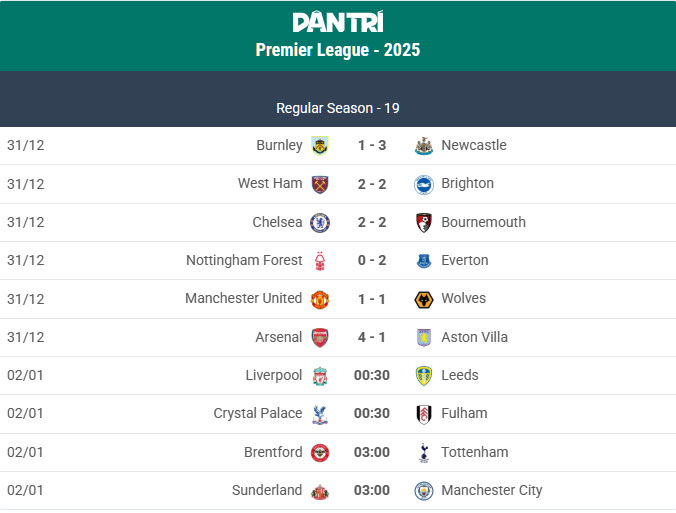Click the Regular Season - 19 header

(338, 108)
